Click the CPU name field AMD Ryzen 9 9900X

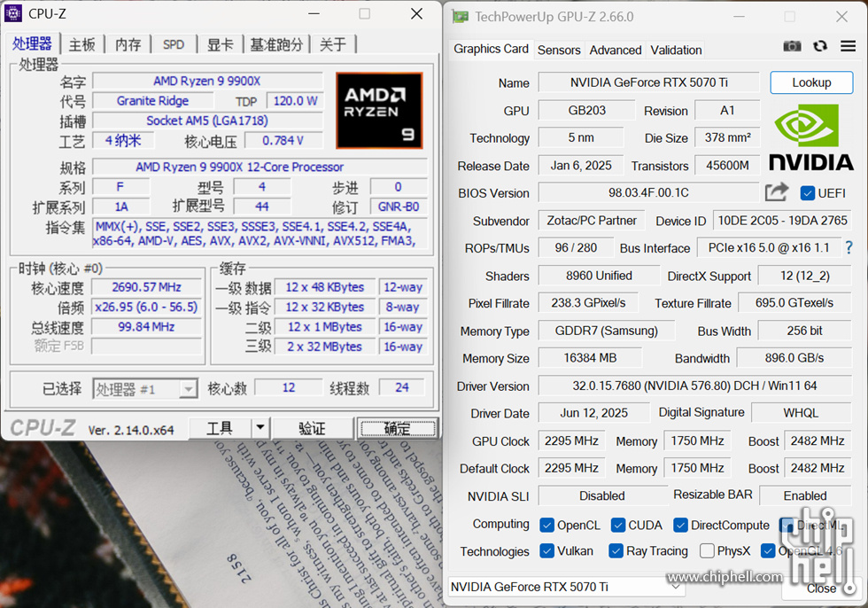click(x=207, y=81)
